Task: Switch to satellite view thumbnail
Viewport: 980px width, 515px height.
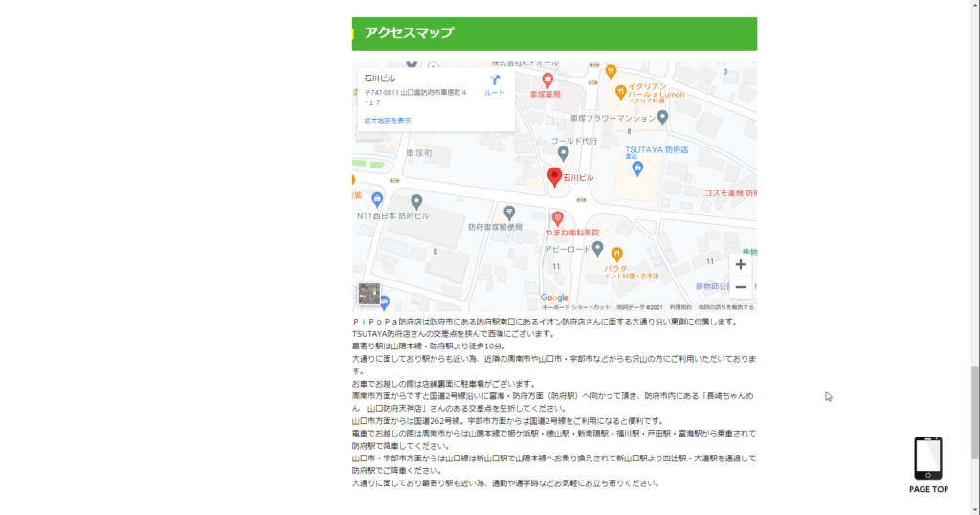Action: (x=368, y=294)
